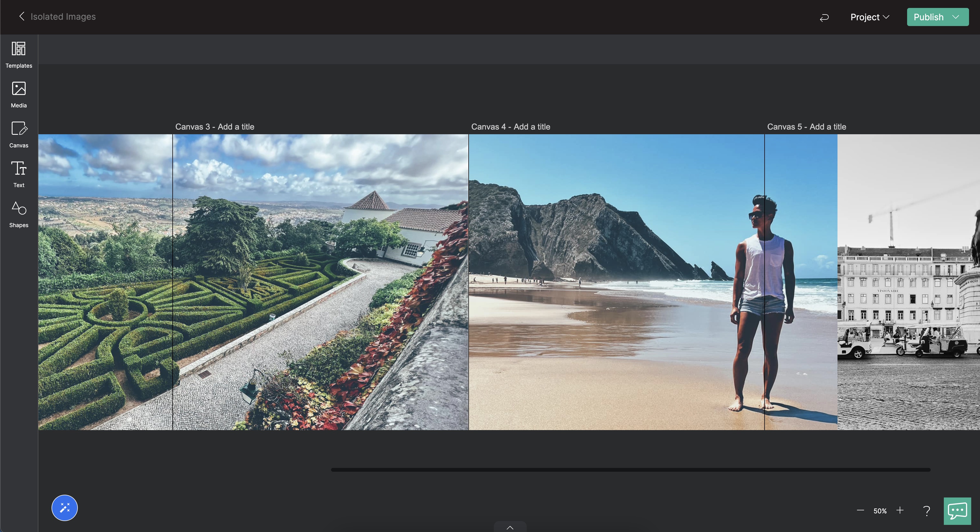Click the horizontal canvas scrollbar

(630, 470)
